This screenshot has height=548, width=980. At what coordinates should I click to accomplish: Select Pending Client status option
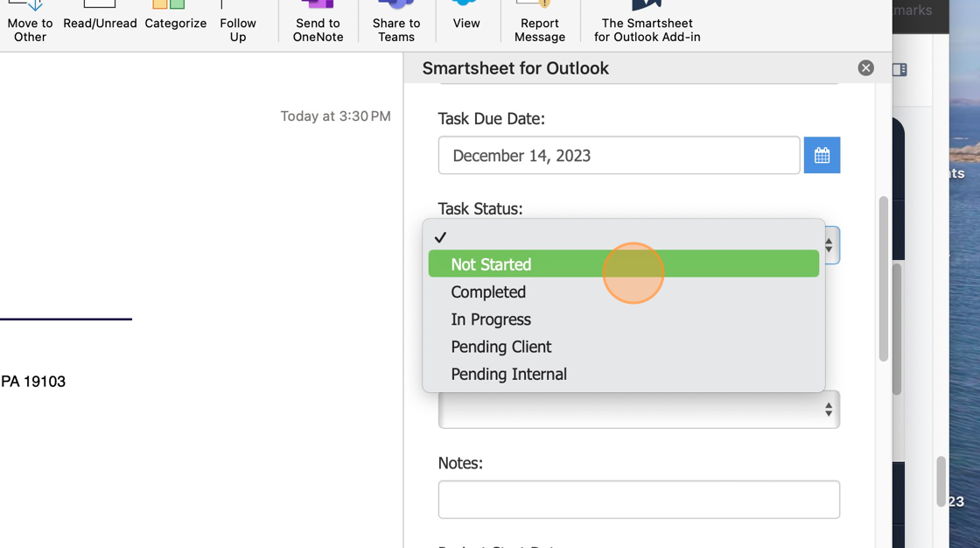(x=624, y=347)
